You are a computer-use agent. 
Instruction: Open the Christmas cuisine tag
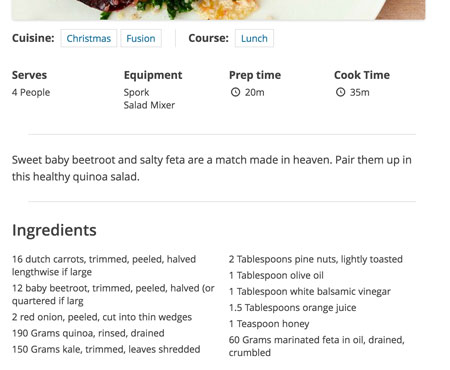click(x=89, y=38)
